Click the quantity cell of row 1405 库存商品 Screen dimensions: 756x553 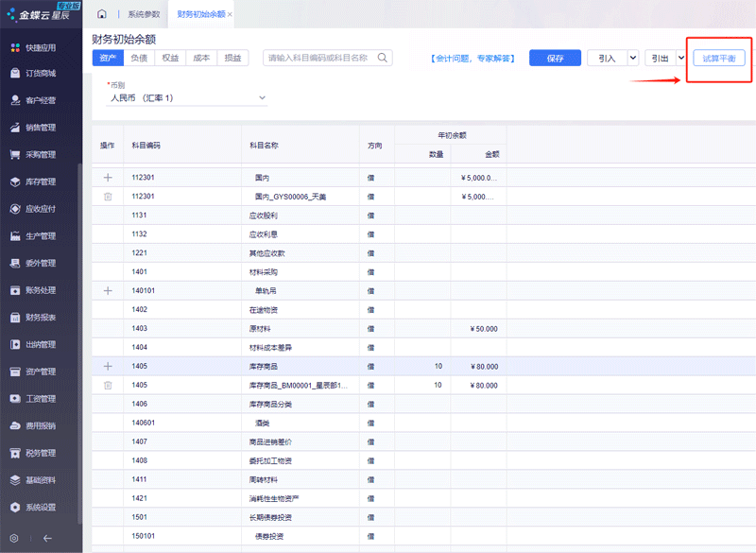pos(422,367)
